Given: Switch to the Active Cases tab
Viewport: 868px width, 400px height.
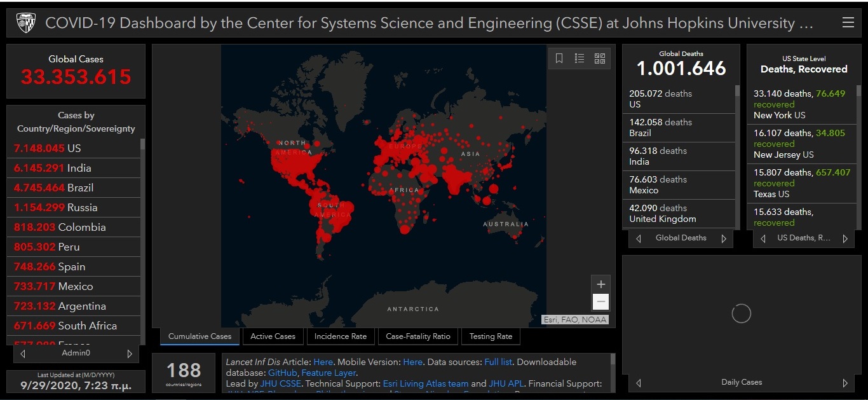Looking at the screenshot, I should pos(273,336).
